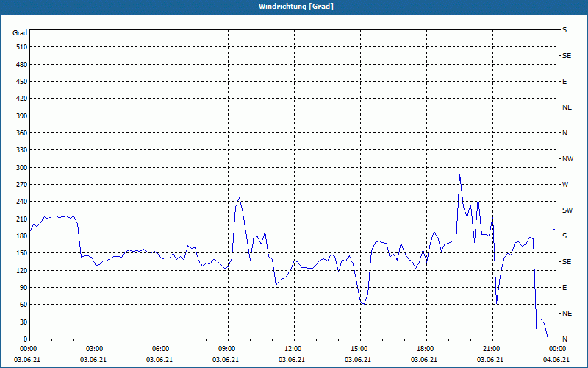Click the 180 y-axis value
The height and width of the screenshot is (368, 588).
pos(22,236)
